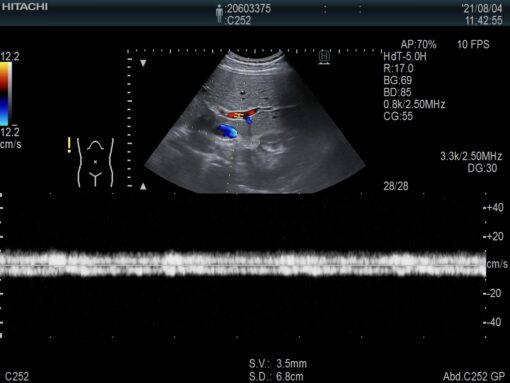Image resolution: width=510 pixels, height=383 pixels.
Task: Click the lower focus triangle marker
Action: (143, 186)
